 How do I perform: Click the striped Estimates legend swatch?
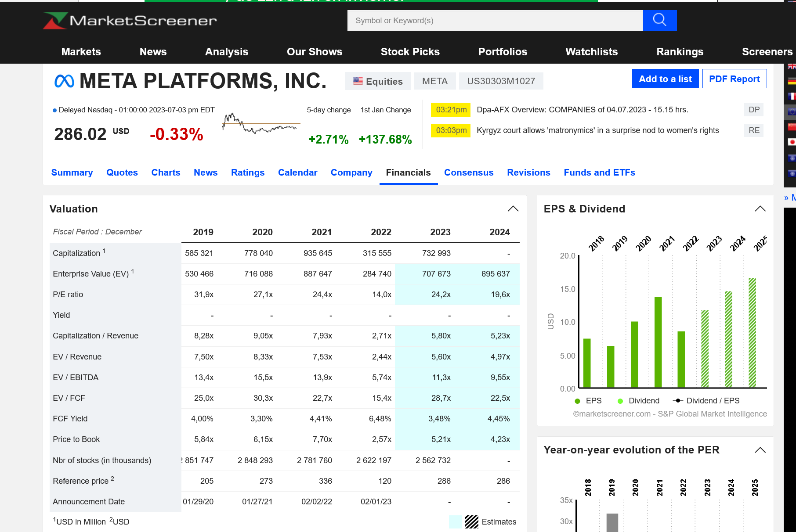pos(472,522)
